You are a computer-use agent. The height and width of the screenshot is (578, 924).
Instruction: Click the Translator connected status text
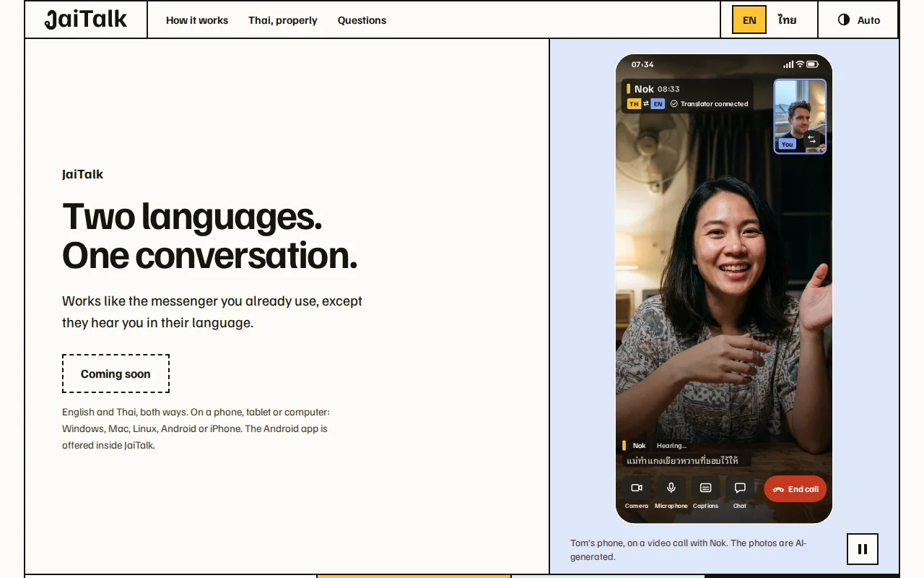pyautogui.click(x=714, y=104)
